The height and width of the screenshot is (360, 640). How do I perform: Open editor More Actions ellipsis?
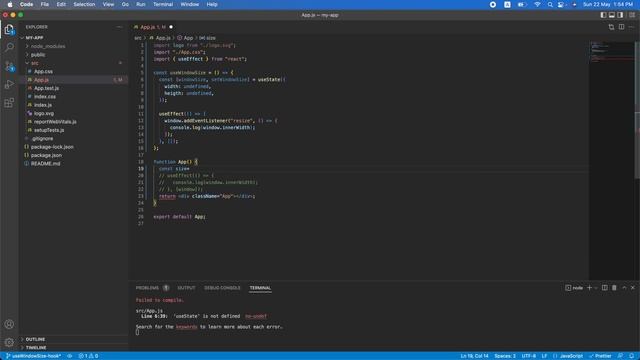[x=631, y=27]
